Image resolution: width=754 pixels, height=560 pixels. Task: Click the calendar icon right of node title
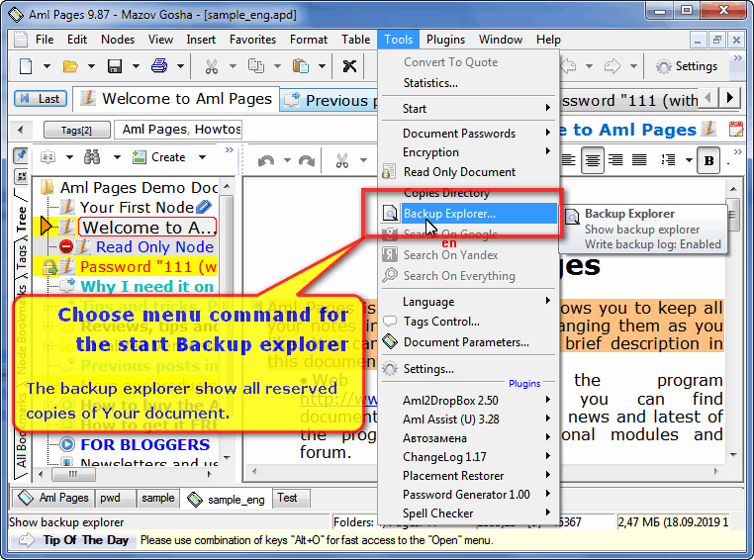(x=736, y=130)
